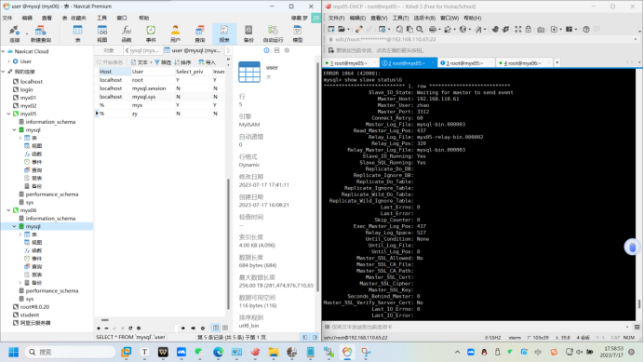
Task: Open Xshell File 文件(F) menu
Action: pos(336,18)
